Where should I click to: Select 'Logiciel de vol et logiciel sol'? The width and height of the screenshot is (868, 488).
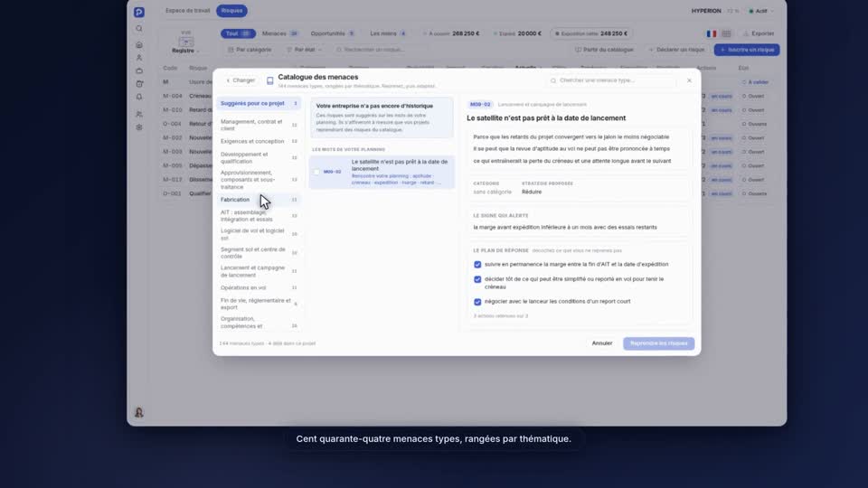[259, 234]
